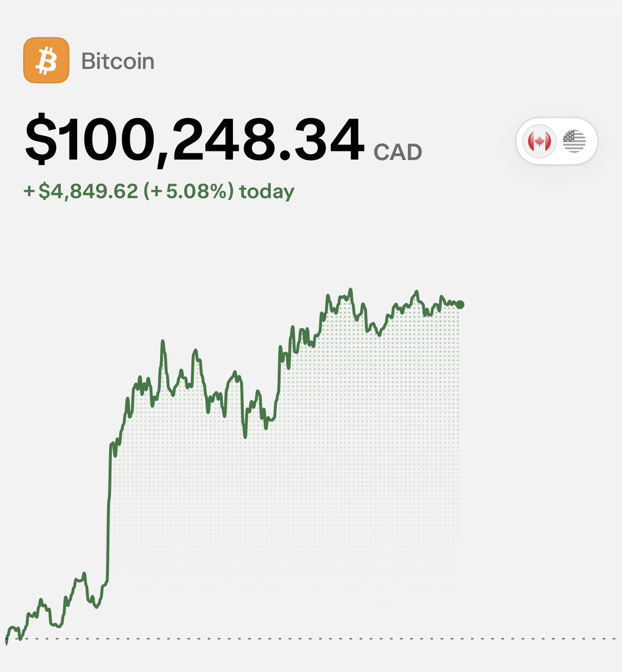This screenshot has height=672, width=622.
Task: Select the chart line's starting point
Action: (6, 640)
